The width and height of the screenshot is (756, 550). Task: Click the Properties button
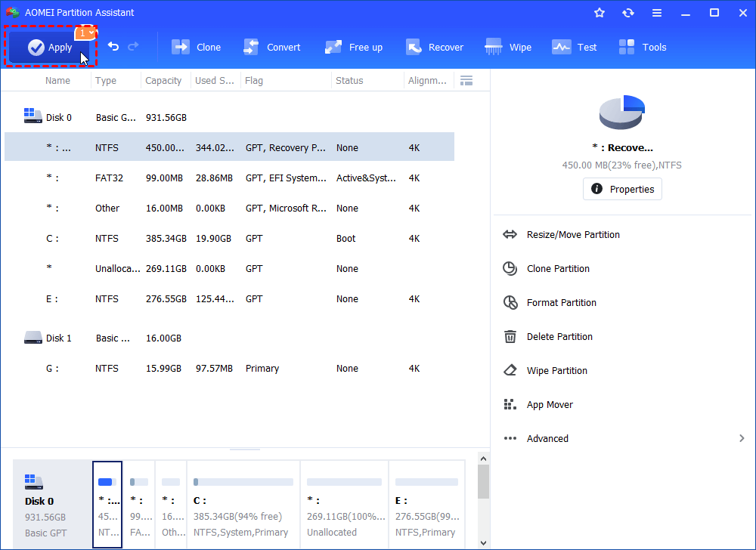pyautogui.click(x=622, y=189)
